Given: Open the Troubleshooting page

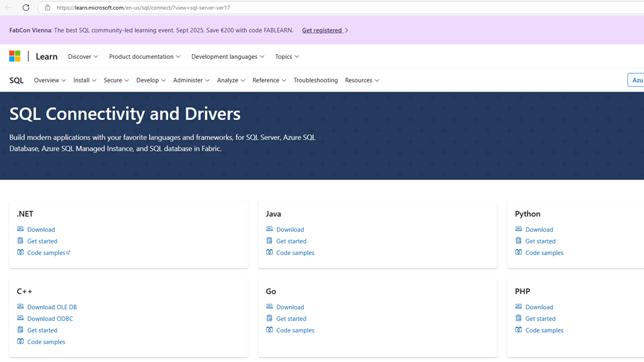Looking at the screenshot, I should tap(315, 80).
